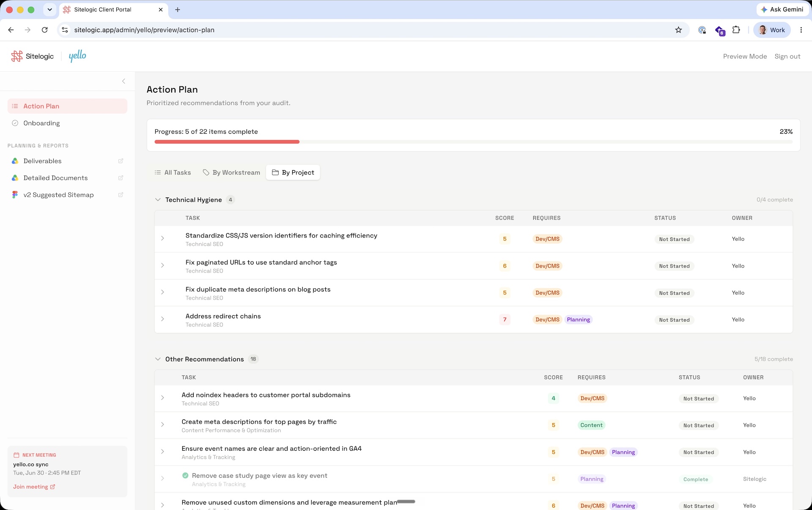This screenshot has width=812, height=510.
Task: Expand the Address redirect chains row
Action: click(162, 319)
